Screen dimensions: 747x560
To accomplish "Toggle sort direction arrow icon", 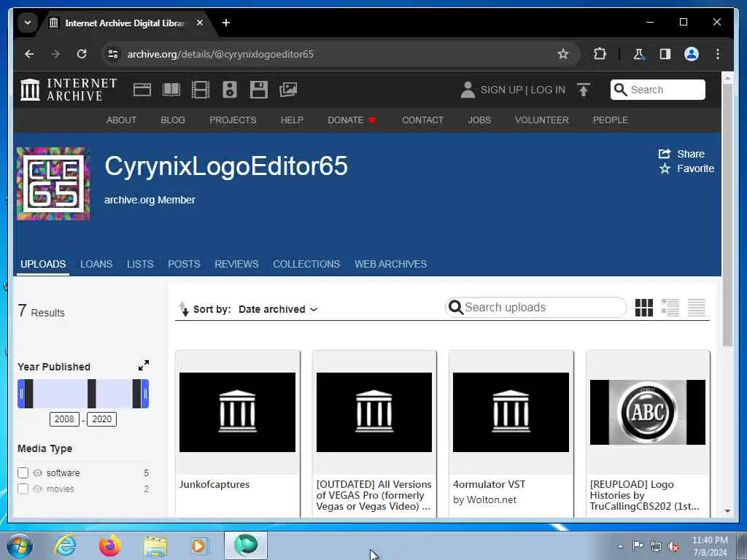I will pyautogui.click(x=183, y=309).
